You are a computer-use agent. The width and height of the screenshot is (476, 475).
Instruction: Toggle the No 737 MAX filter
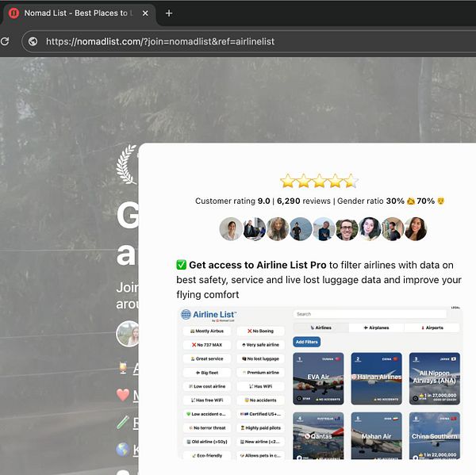pos(207,345)
